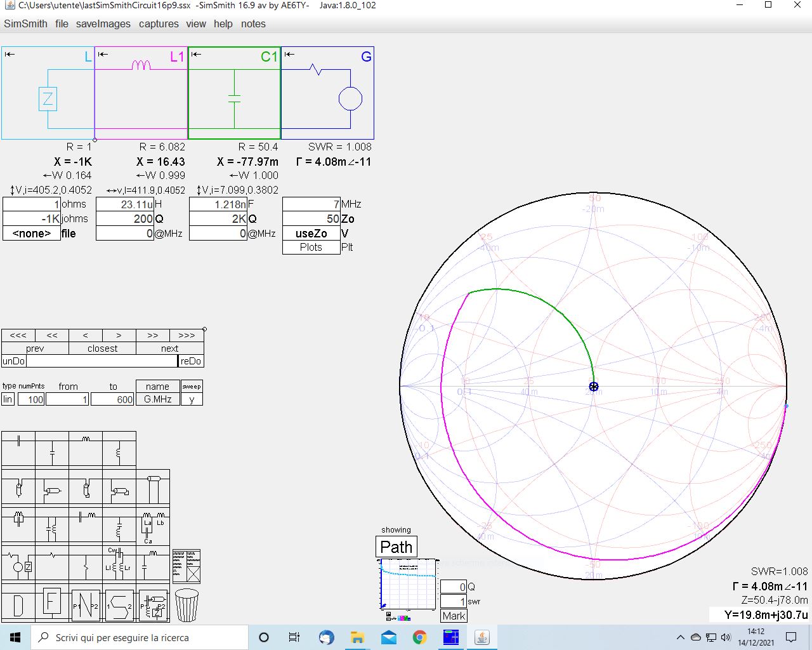Viewport: 812px width, 650px height.
Task: Open the Plots selector under generator
Action: pos(311,247)
